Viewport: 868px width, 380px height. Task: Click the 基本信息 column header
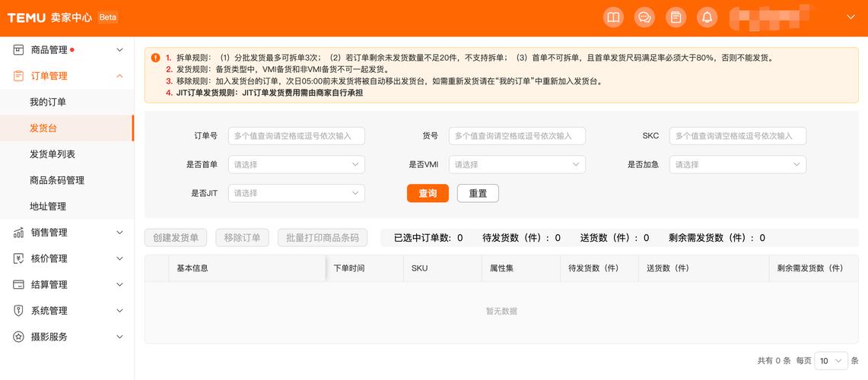coord(192,268)
